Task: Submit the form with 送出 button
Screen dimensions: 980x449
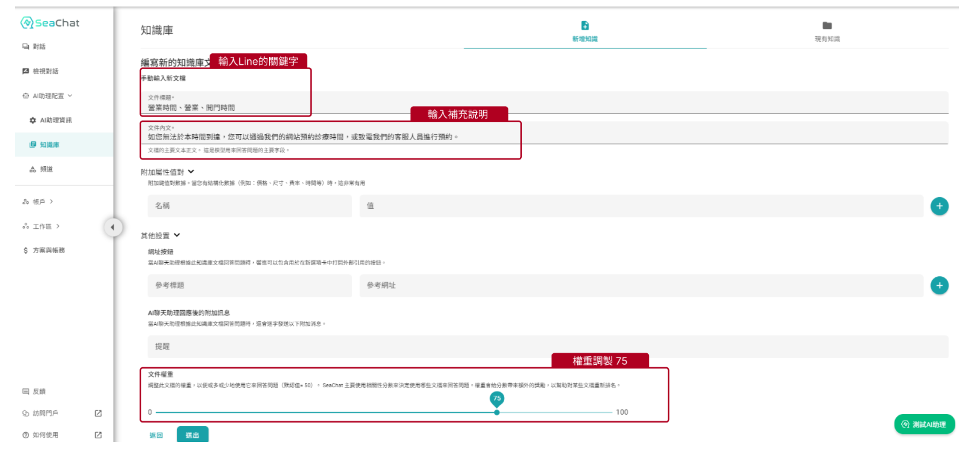Action: (192, 435)
